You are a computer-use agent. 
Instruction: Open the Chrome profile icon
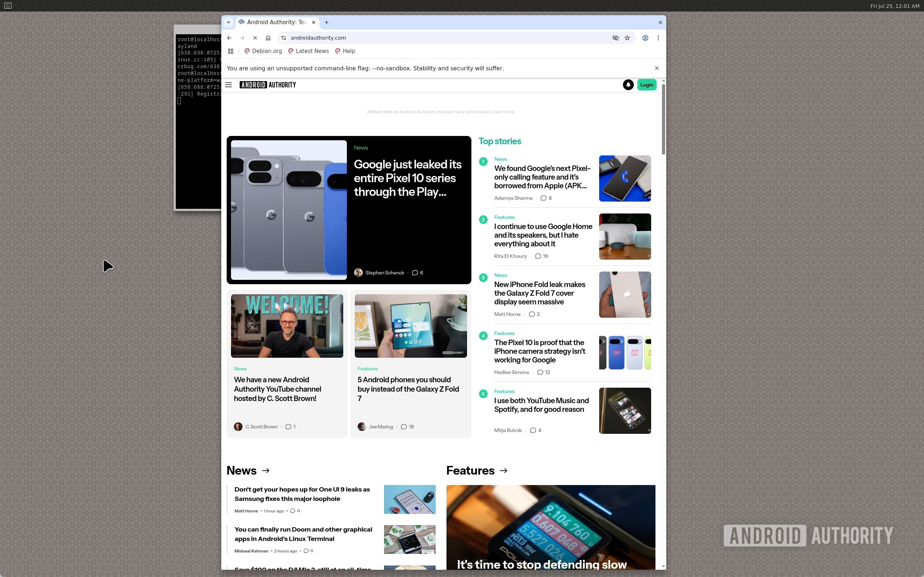645,38
